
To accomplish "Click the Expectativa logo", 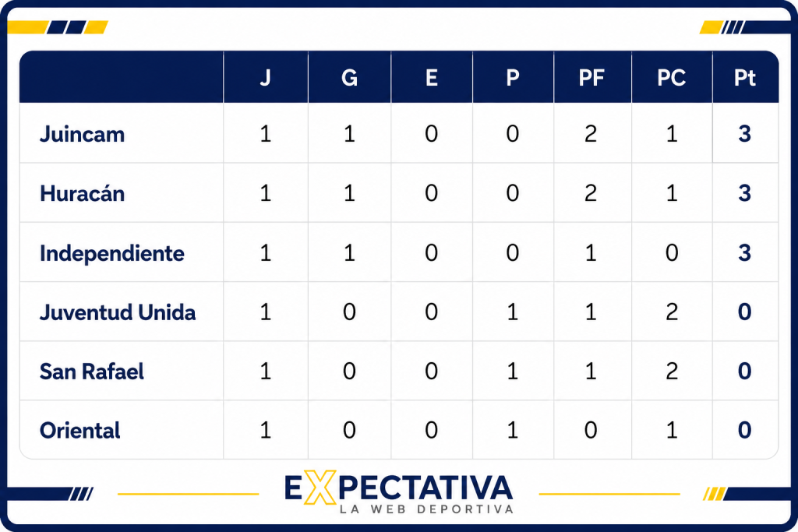I will click(398, 491).
